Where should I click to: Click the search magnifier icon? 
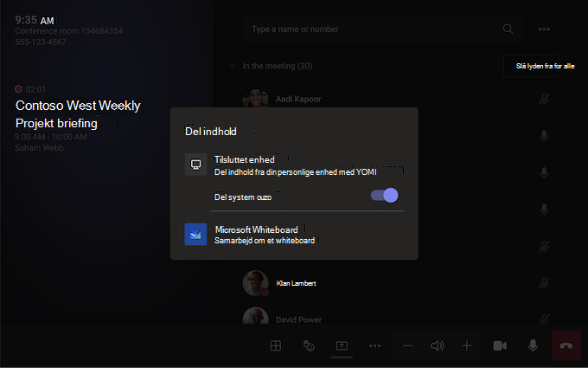click(x=508, y=29)
